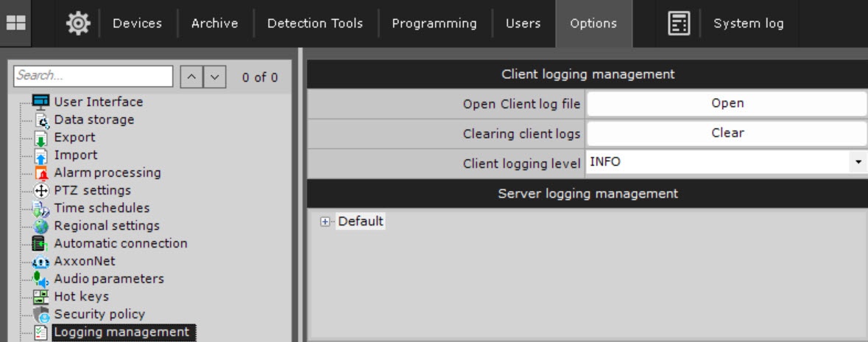Click the Regional settings globe icon

(x=41, y=226)
